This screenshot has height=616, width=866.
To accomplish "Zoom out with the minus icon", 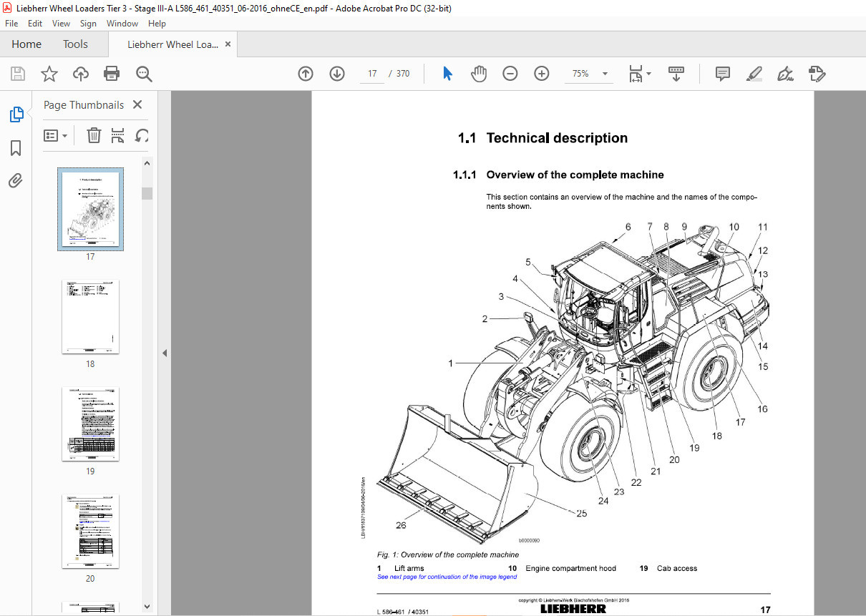I will tap(510, 74).
